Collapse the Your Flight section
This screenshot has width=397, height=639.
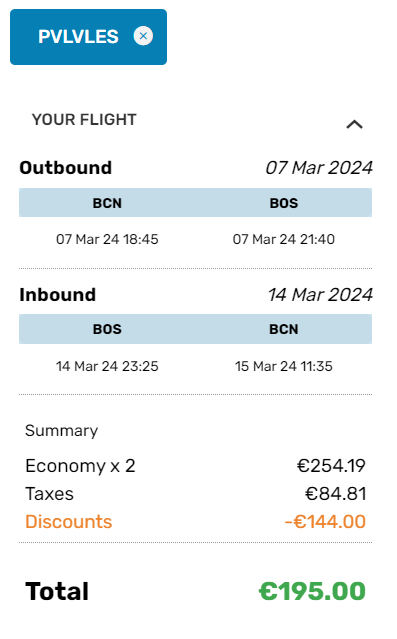(354, 124)
